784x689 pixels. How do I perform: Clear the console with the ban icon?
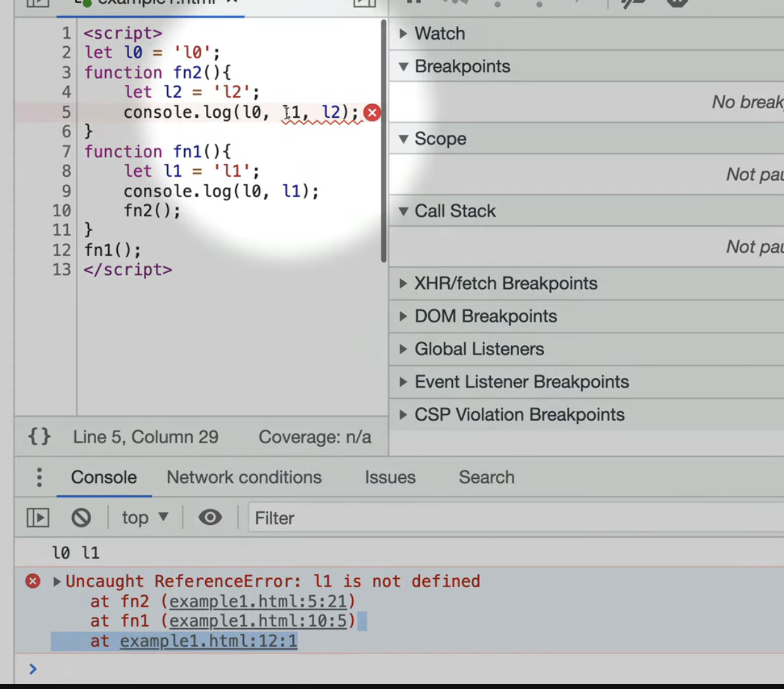81,518
